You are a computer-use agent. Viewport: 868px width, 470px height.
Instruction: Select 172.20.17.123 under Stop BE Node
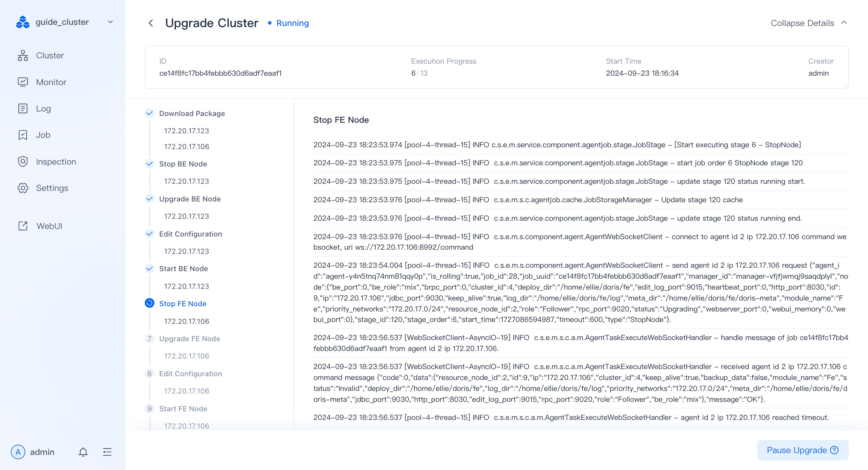[186, 181]
